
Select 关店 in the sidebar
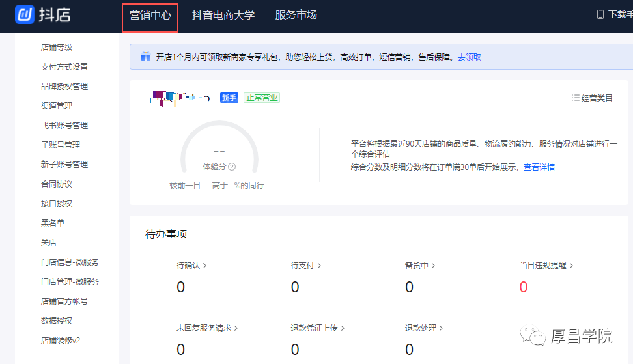click(x=49, y=242)
